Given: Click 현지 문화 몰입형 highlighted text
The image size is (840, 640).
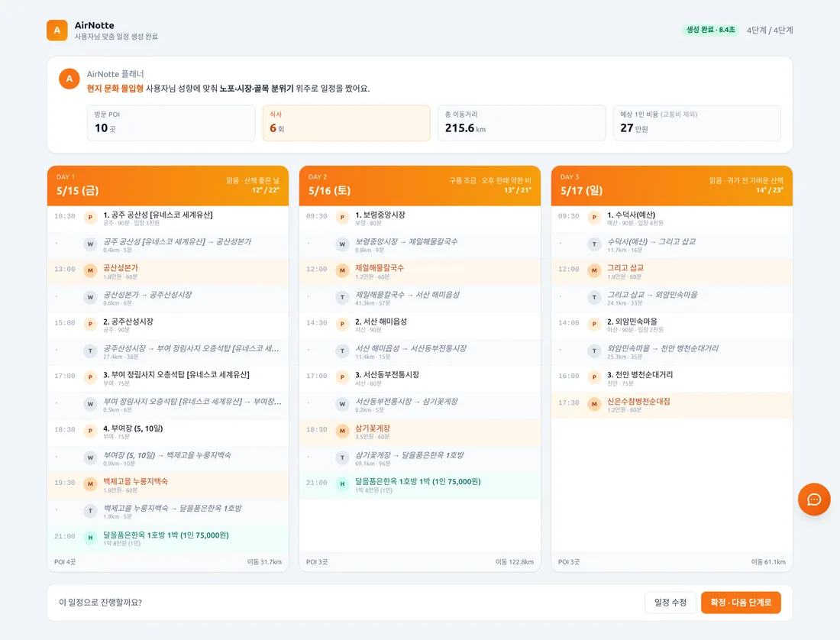Looking at the screenshot, I should coord(115,89).
